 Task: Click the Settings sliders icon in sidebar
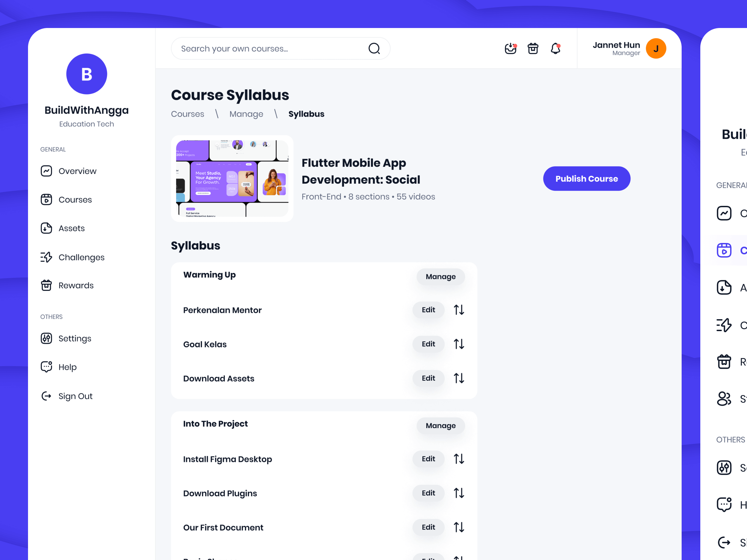coord(46,338)
